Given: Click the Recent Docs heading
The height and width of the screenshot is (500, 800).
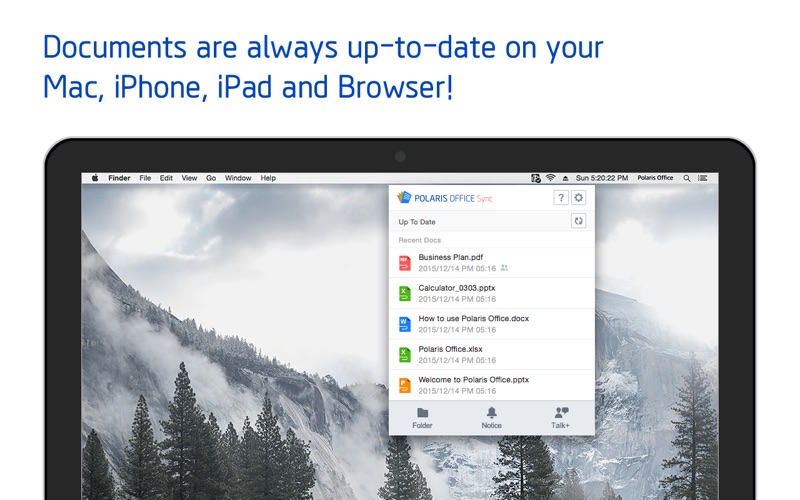Looking at the screenshot, I should [419, 240].
